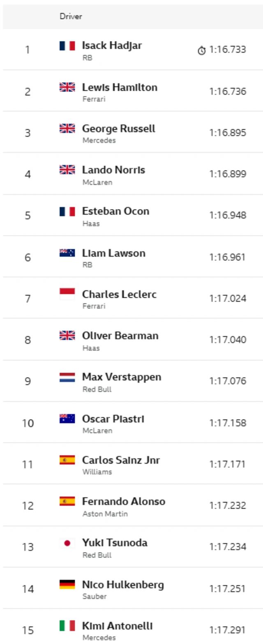This screenshot has width=263, height=644.
Task: Select the Lando Norris name
Action: 113,170
